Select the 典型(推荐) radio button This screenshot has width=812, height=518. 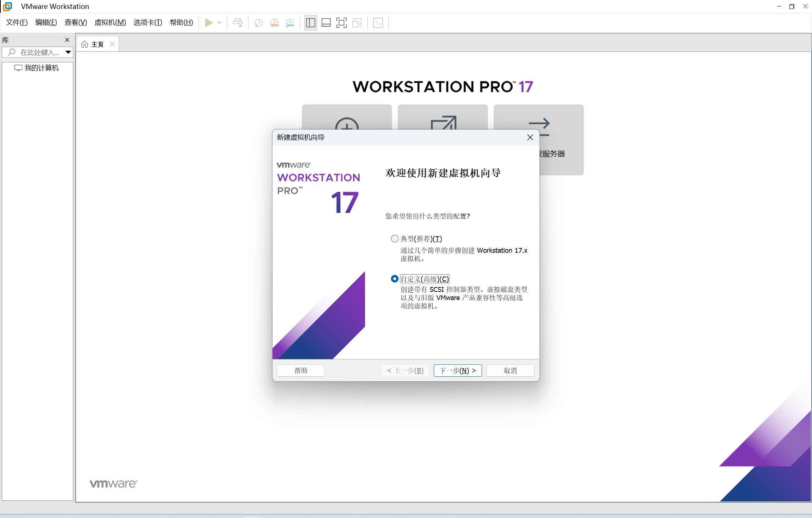click(x=394, y=239)
